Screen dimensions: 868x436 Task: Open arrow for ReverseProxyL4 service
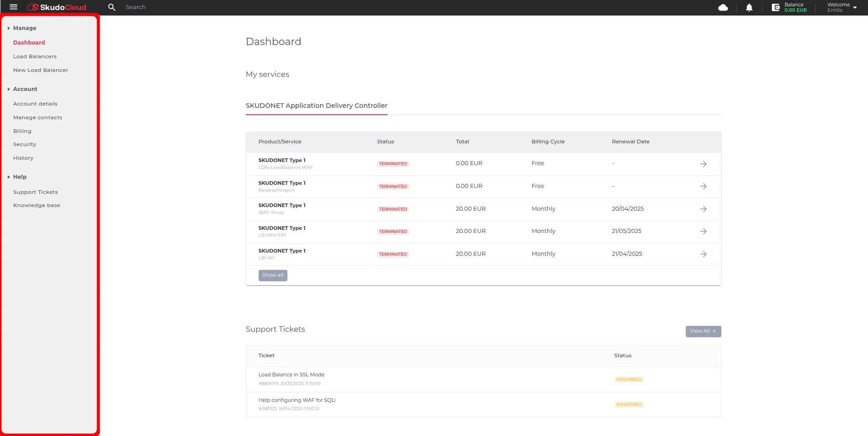pyautogui.click(x=703, y=186)
